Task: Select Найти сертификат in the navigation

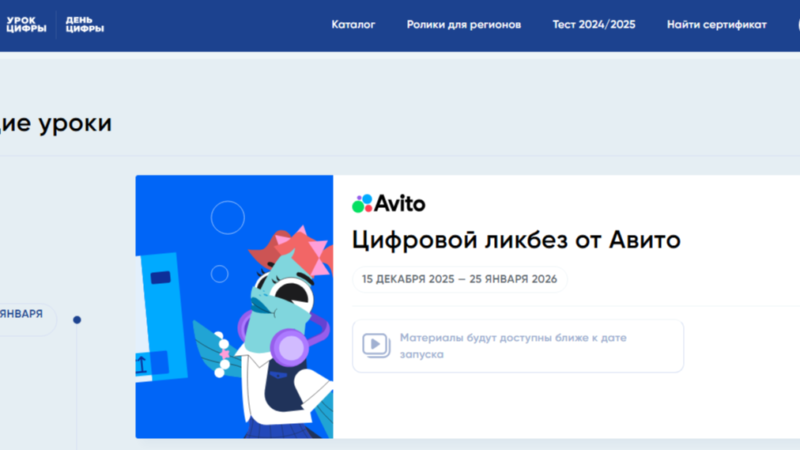Action: click(x=716, y=24)
